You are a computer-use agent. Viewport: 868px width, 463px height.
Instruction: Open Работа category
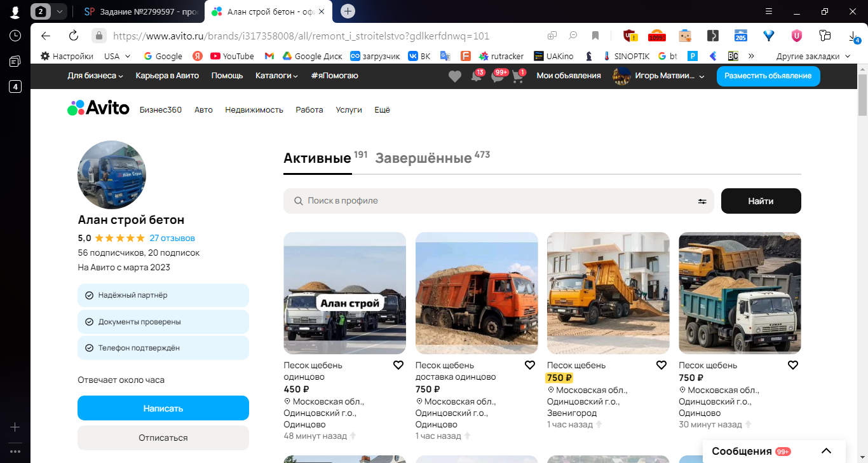309,110
